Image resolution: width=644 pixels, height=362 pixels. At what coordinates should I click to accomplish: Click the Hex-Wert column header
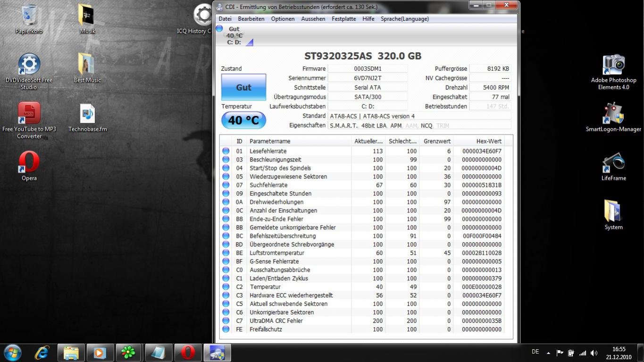pos(478,141)
